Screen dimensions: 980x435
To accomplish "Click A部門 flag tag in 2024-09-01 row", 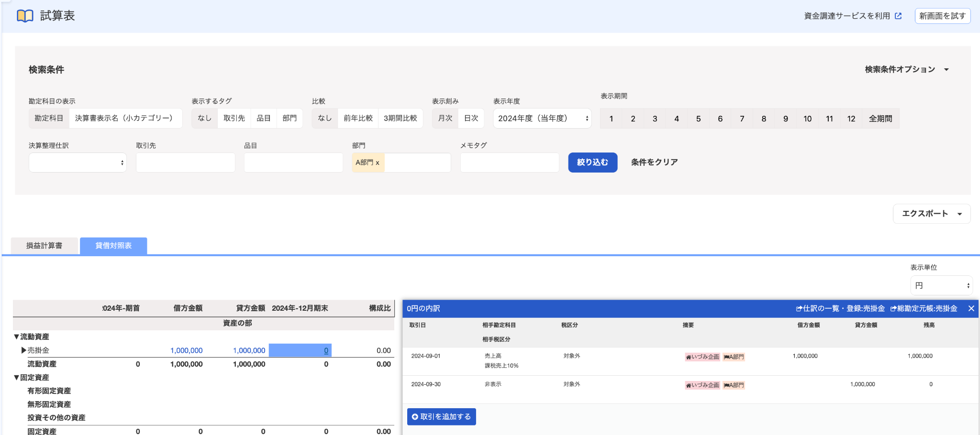I will pyautogui.click(x=734, y=357).
